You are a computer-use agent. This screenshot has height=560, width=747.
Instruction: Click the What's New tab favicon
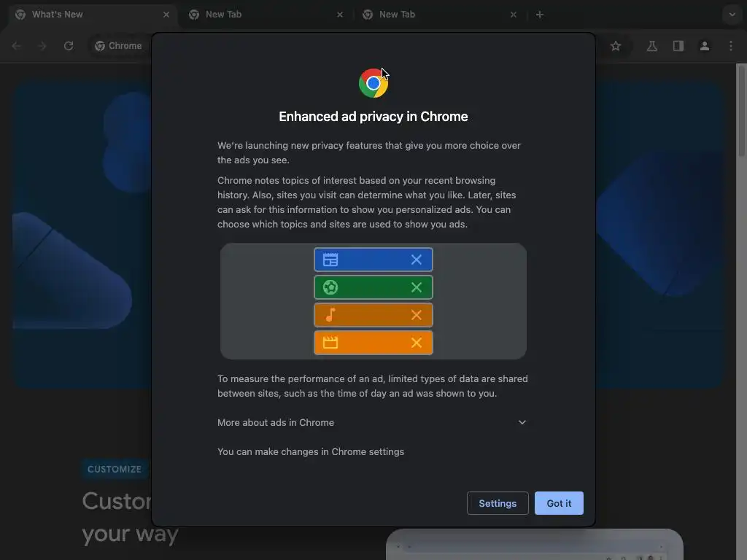click(20, 15)
